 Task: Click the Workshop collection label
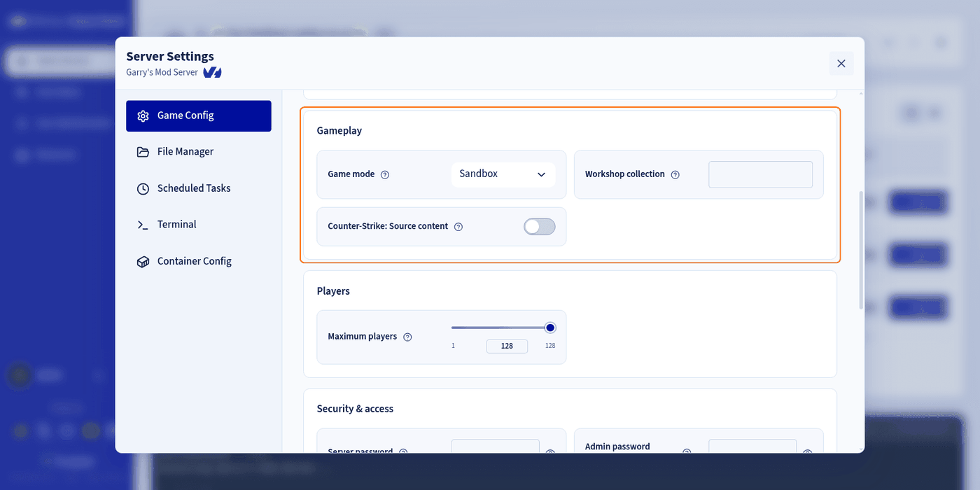tap(625, 174)
